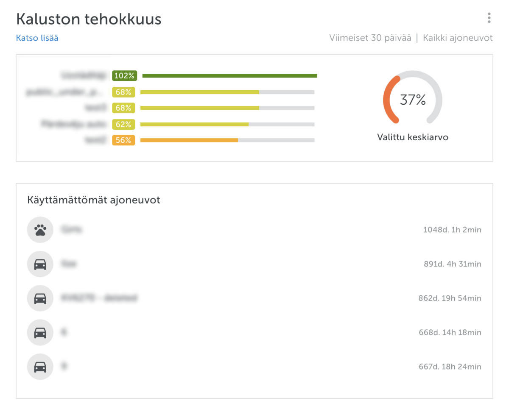Click the car icon beside 668d. 14h 18min

click(40, 333)
